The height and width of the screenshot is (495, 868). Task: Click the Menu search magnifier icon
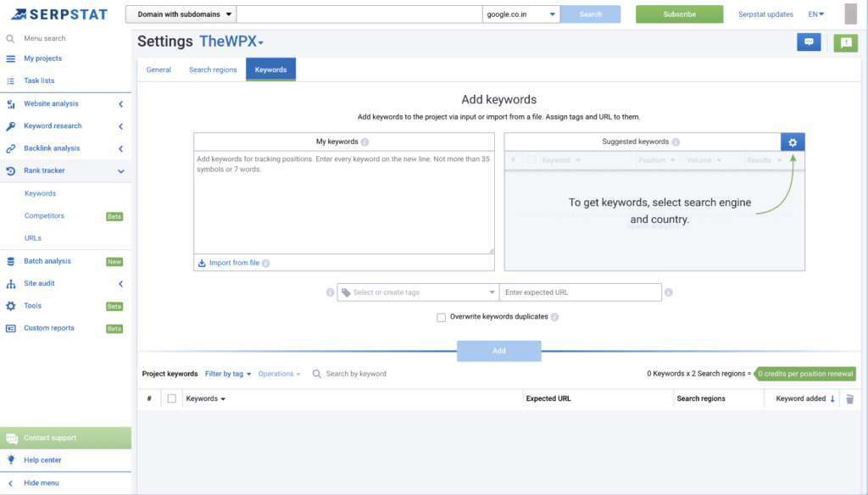[10, 38]
